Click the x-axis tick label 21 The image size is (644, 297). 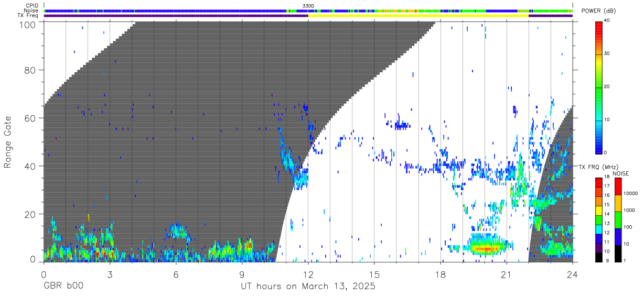[507, 274]
